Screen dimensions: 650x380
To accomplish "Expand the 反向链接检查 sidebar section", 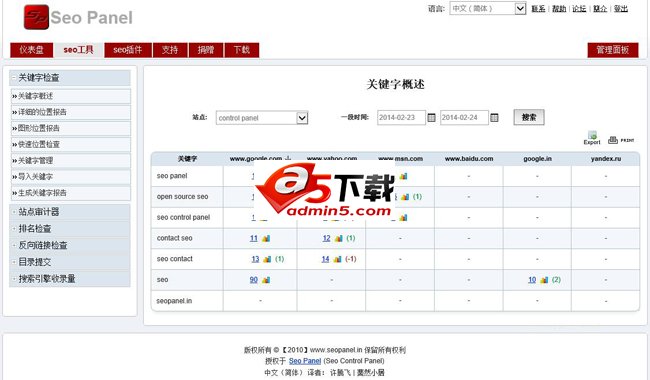I will 70,245.
